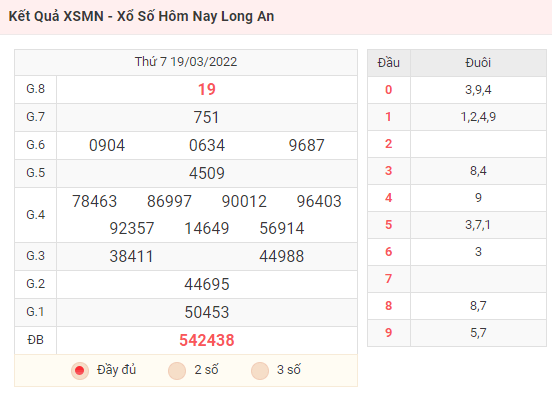552x396 pixels.
Task: Click head digit 5 in Đầu column
Action: pyautogui.click(x=389, y=225)
